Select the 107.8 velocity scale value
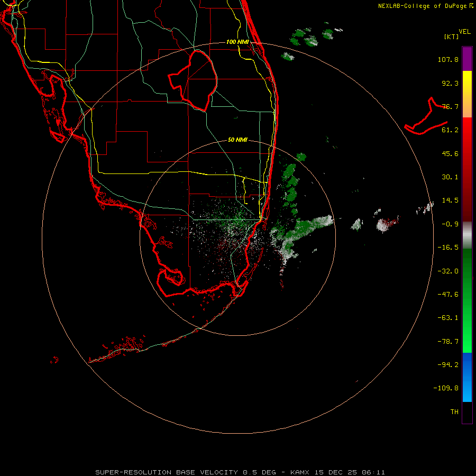Viewport: 476px width, 476px height. (448, 59)
